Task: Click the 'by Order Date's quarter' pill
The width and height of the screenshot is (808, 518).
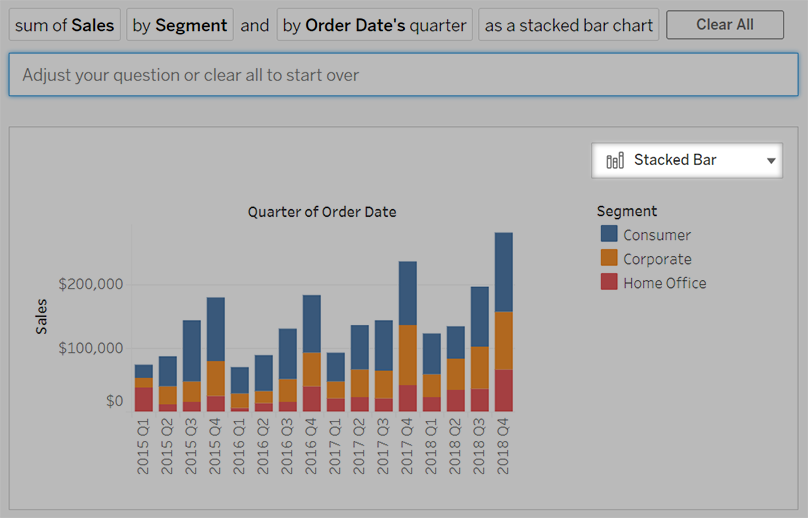Action: (375, 25)
